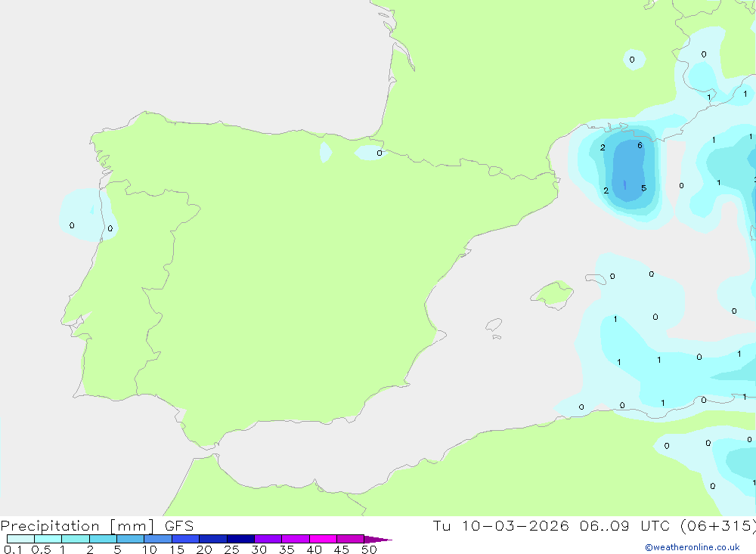Click the '30' legend label

tap(259, 549)
